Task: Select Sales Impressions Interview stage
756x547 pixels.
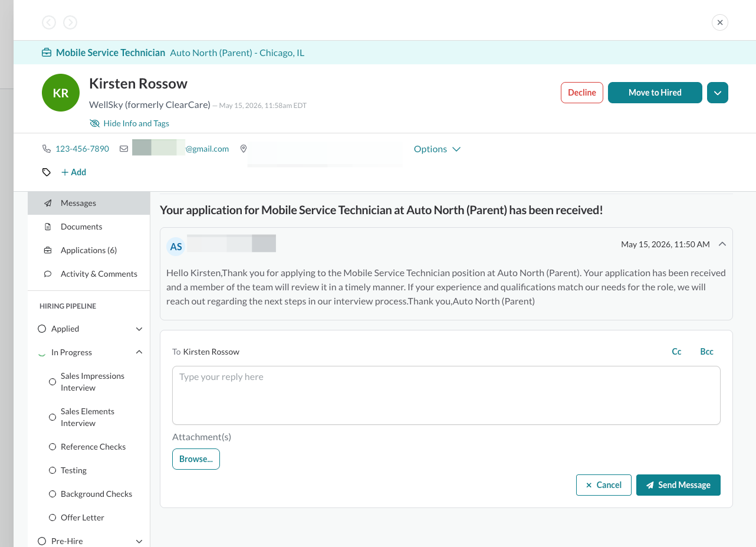Action: [93, 382]
